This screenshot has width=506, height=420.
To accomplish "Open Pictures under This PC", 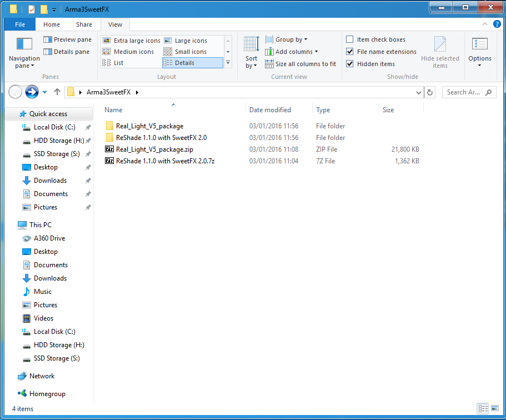I will coord(46,305).
